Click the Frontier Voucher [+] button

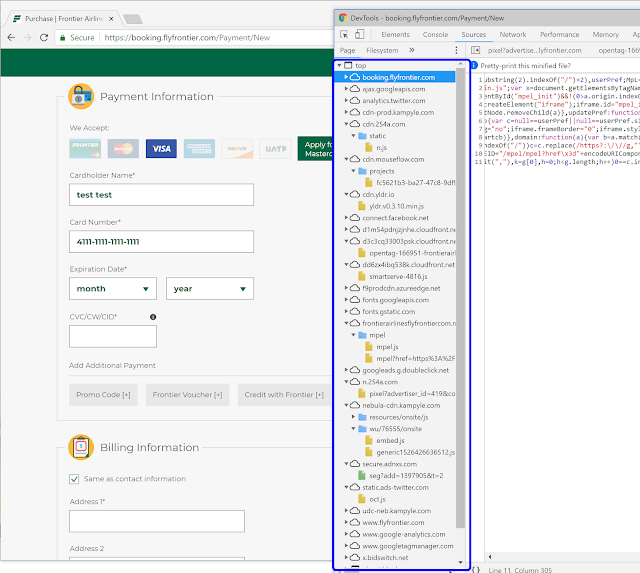(x=187, y=395)
